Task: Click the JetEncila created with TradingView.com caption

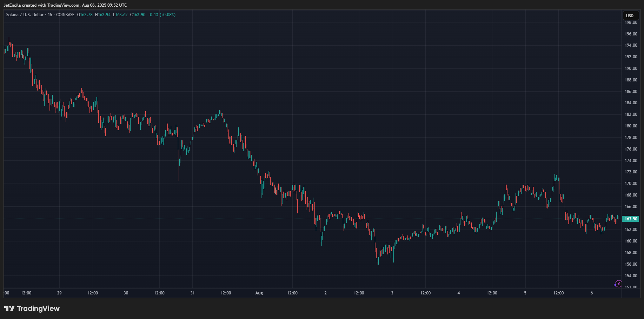Action: [65, 5]
